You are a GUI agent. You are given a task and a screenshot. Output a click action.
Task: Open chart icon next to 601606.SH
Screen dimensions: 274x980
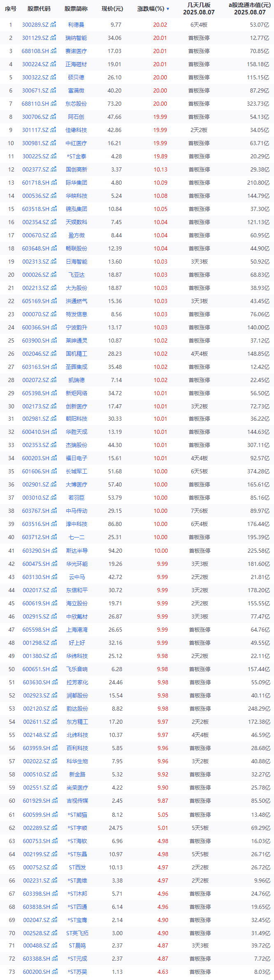pyautogui.click(x=54, y=471)
